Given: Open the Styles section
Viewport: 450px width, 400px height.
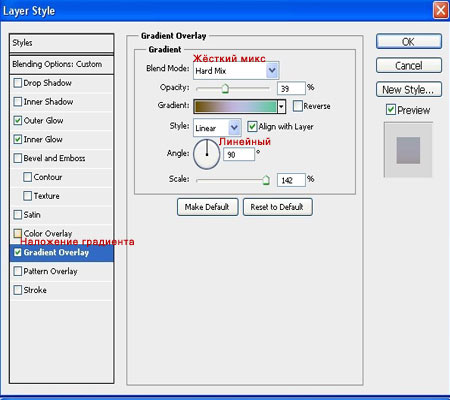Looking at the screenshot, I should pyautogui.click(x=62, y=43).
